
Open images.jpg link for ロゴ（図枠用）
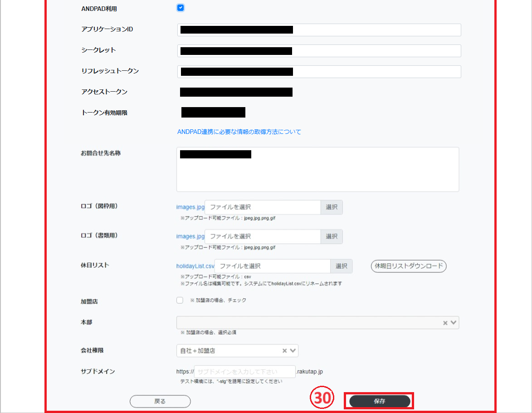coord(190,207)
